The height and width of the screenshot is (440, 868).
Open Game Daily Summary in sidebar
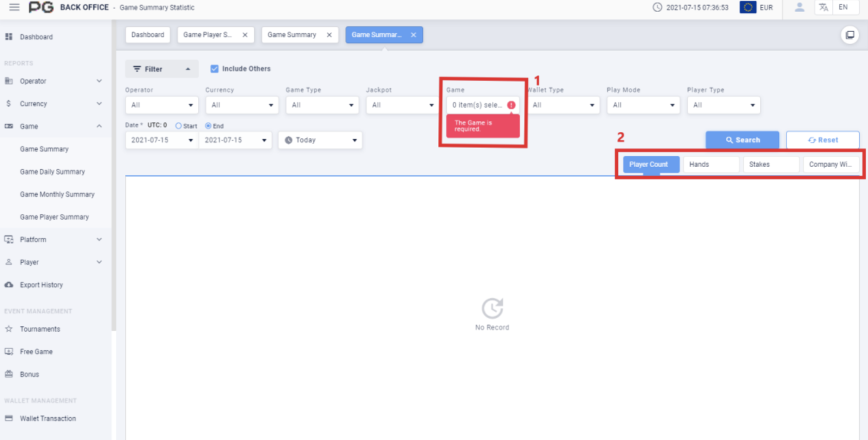click(52, 172)
